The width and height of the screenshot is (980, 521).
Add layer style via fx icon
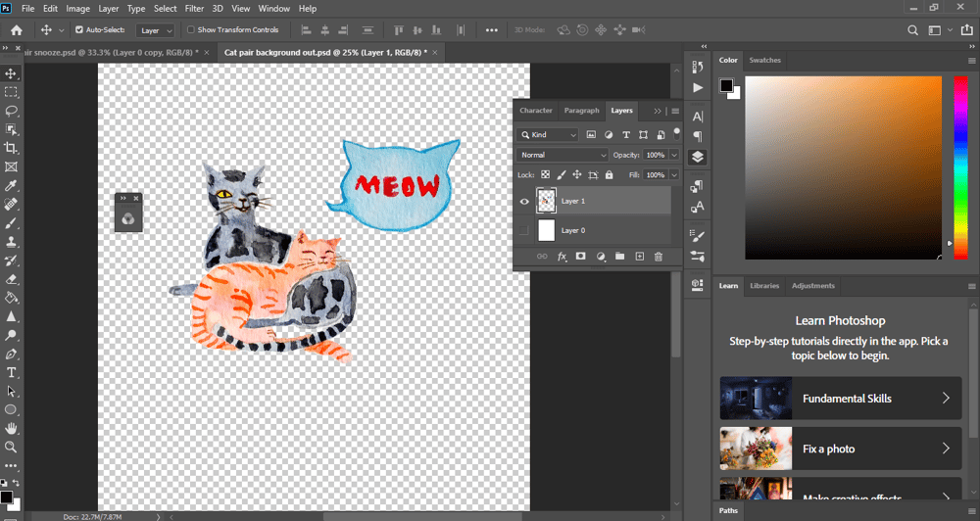(562, 257)
